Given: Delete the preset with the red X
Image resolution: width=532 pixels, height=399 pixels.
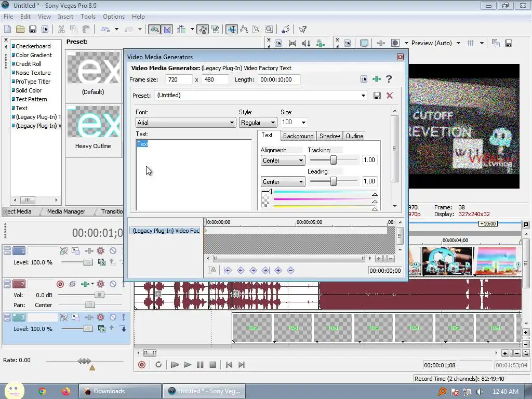Looking at the screenshot, I should pyautogui.click(x=390, y=96).
